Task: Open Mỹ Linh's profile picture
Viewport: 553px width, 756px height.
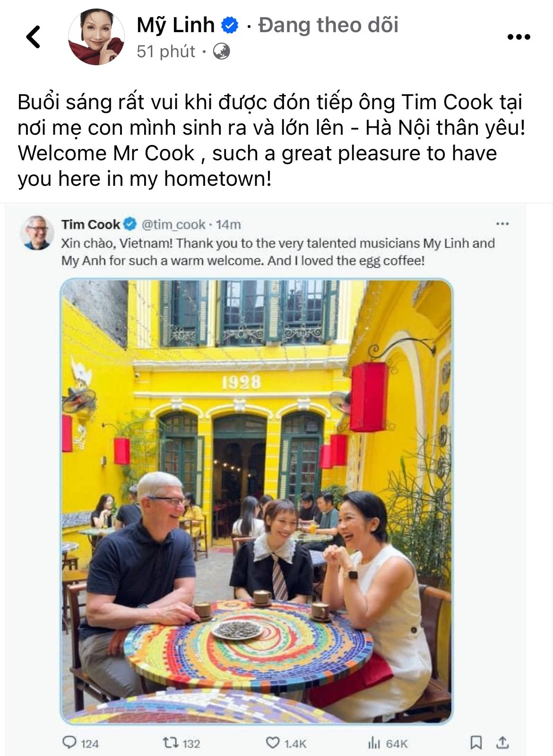Action: pyautogui.click(x=96, y=36)
